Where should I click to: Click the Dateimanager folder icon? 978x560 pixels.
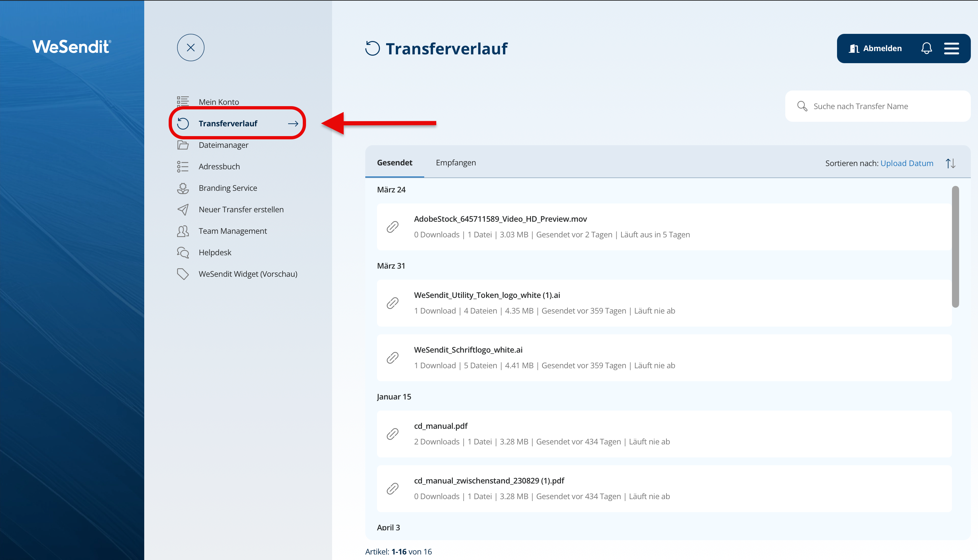(x=183, y=145)
